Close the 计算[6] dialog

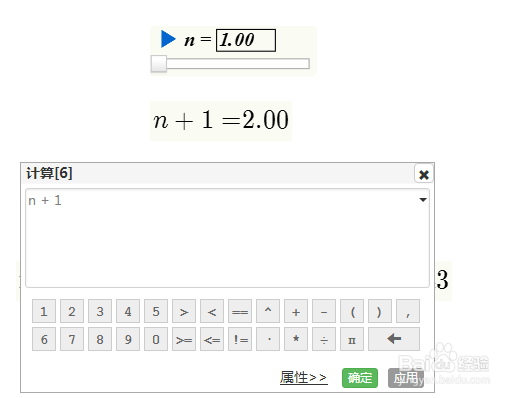[424, 174]
